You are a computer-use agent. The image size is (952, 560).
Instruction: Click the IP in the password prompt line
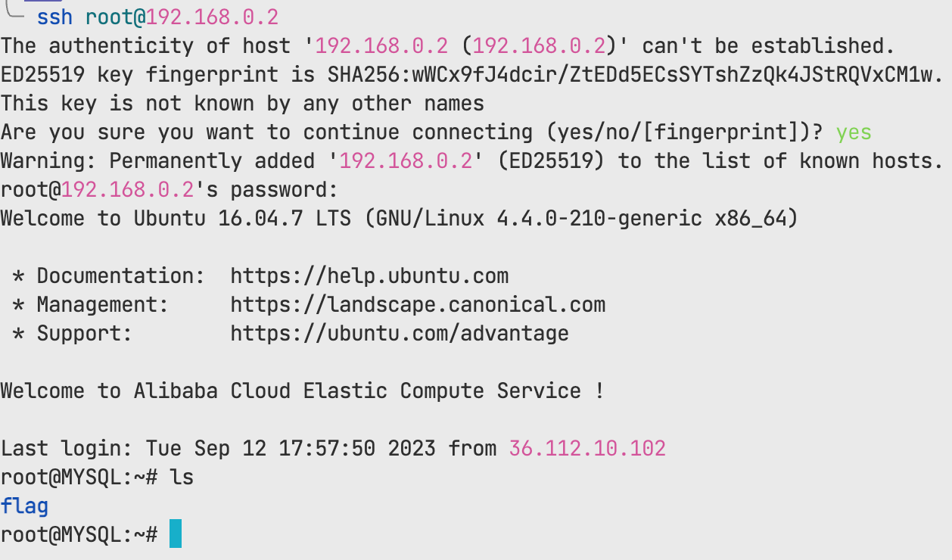127,190
